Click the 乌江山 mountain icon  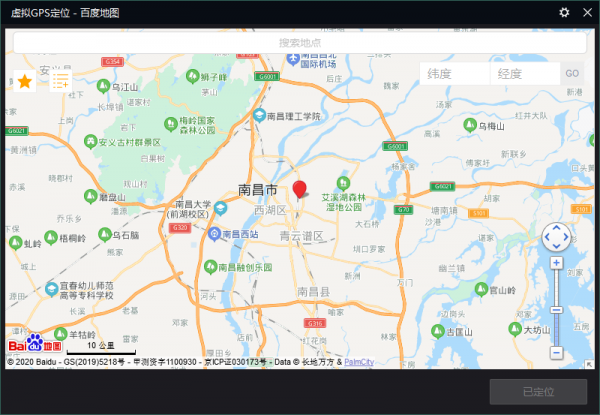(103, 86)
